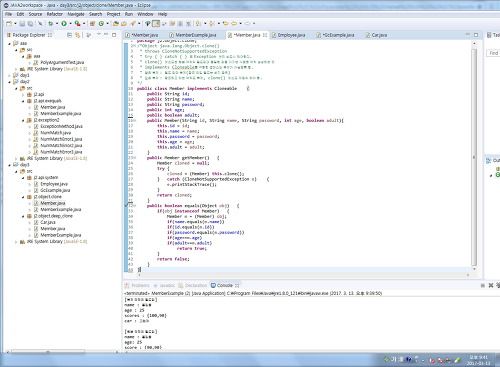Open the Navigate menu
This screenshot has height=367, width=500.
coord(76,14)
